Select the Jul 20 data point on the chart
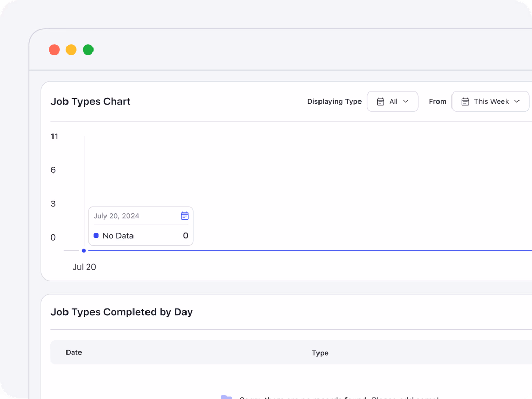 [x=84, y=251]
